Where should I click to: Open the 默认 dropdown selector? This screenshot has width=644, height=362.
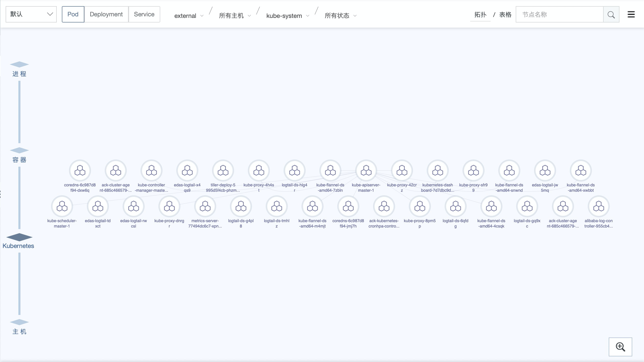pos(31,14)
